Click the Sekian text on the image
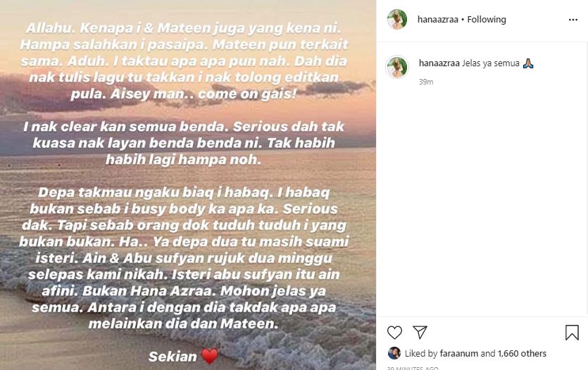The width and height of the screenshot is (588, 370). click(x=173, y=357)
